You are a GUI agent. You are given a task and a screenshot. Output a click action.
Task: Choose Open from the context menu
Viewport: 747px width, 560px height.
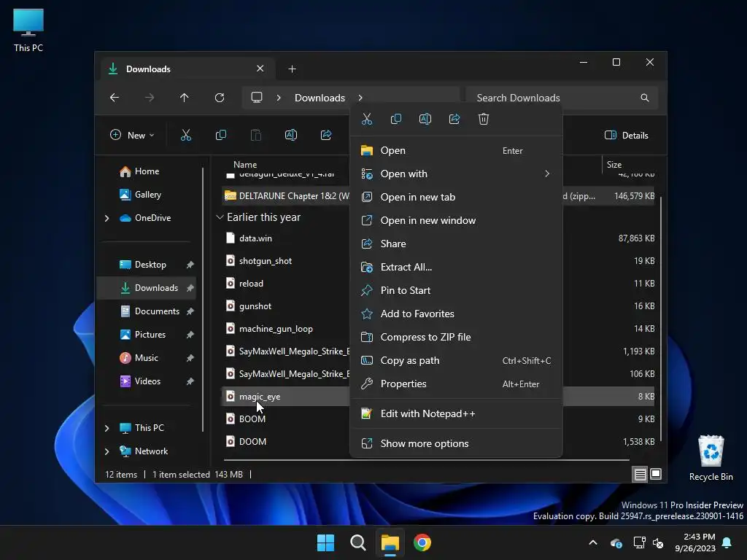[456, 150]
